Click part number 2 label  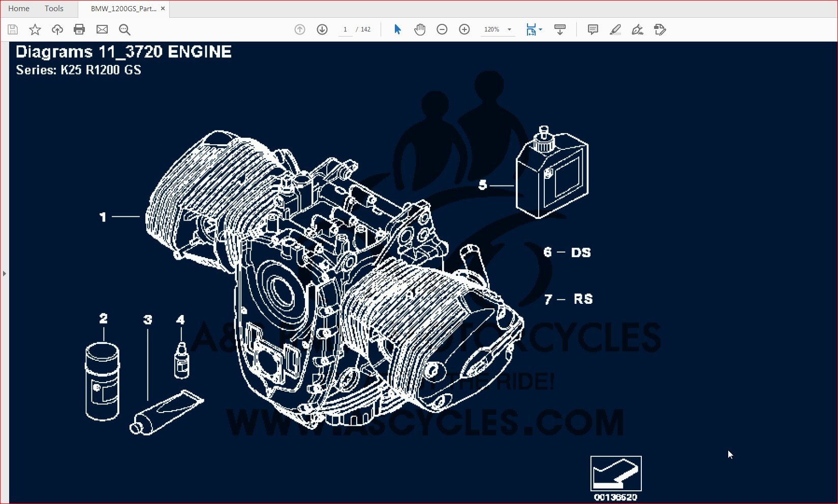(x=103, y=319)
